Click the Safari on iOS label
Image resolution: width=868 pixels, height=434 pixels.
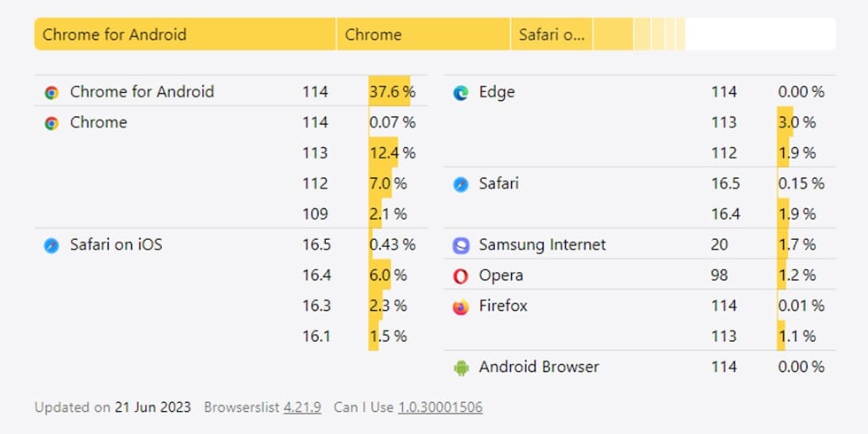coord(116,244)
